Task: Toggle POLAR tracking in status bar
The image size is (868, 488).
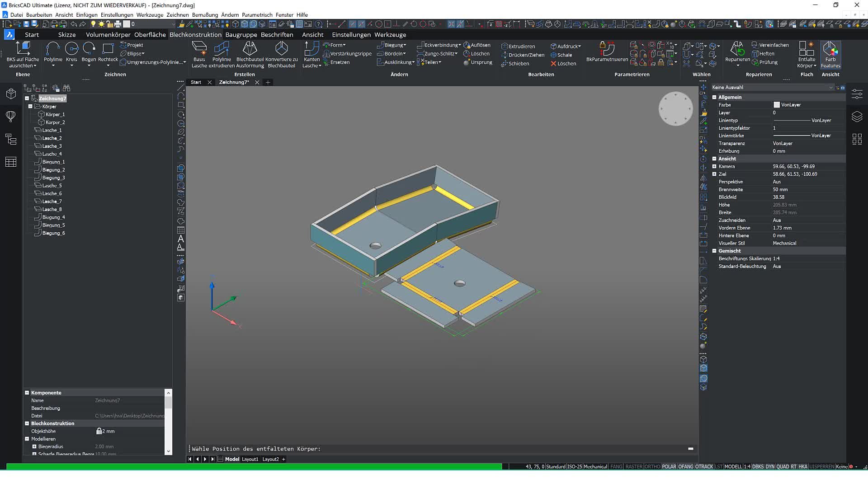Action: (669, 467)
